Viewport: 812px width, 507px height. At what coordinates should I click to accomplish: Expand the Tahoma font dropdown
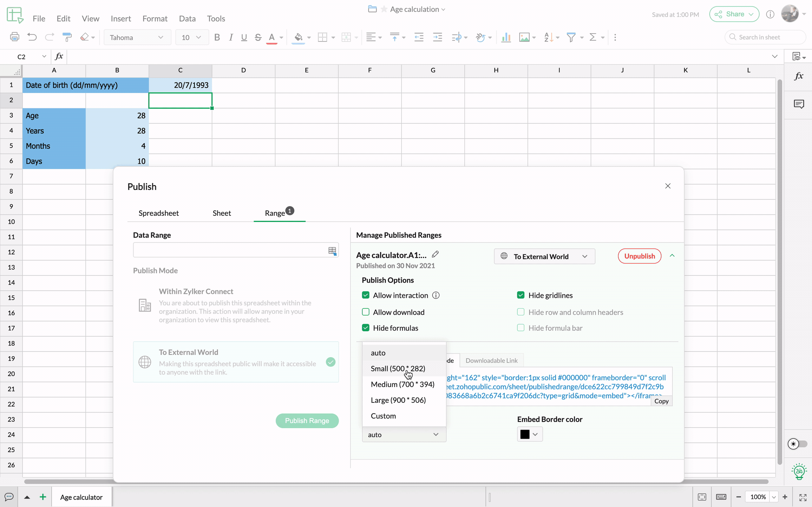tap(137, 37)
